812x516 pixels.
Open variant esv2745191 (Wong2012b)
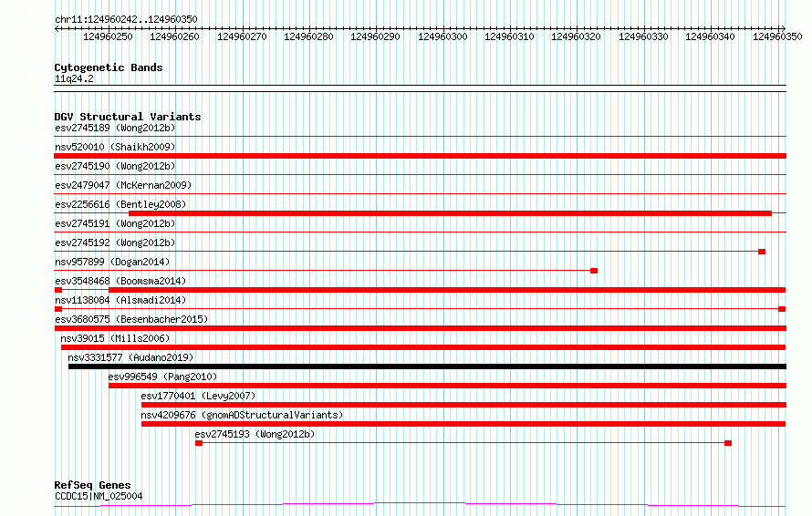click(115, 223)
